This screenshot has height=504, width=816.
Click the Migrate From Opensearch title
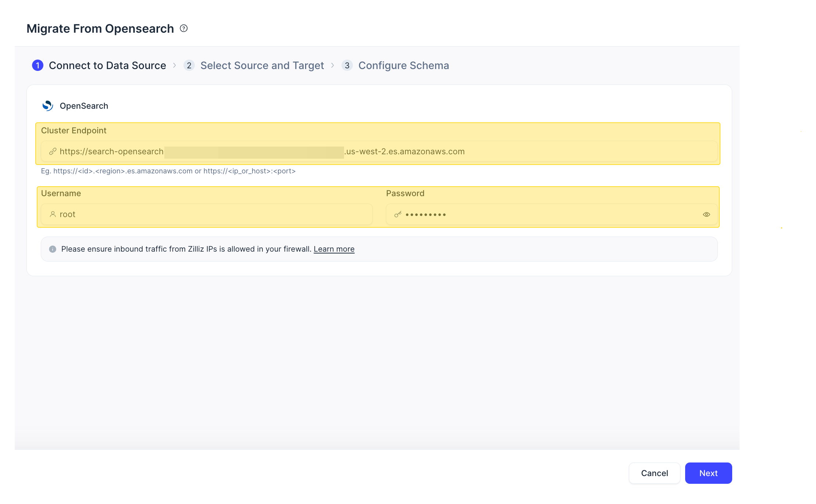100,28
